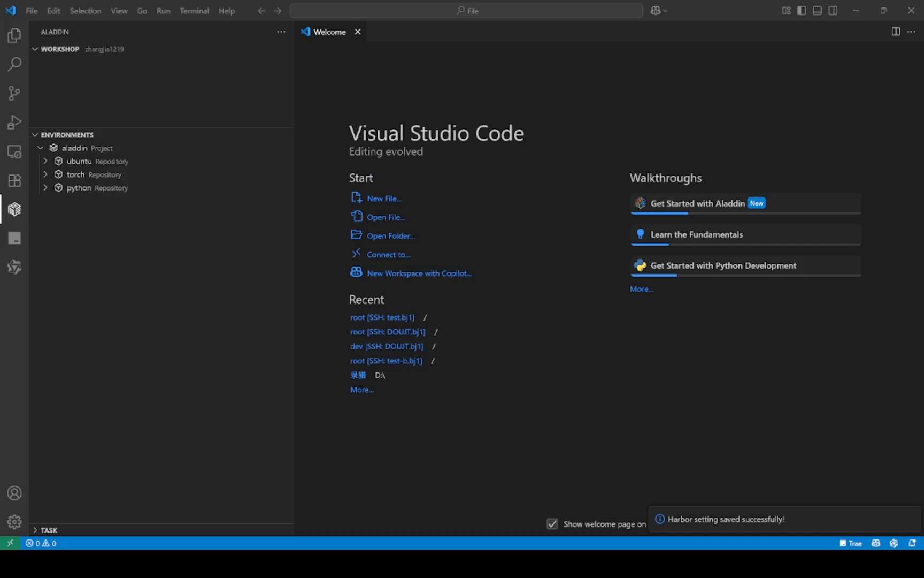
Task: Click New File... link
Action: point(384,199)
